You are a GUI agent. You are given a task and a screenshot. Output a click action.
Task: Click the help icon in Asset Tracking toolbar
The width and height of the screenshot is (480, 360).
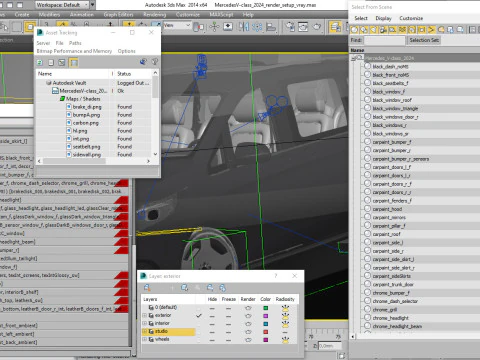(x=155, y=62)
